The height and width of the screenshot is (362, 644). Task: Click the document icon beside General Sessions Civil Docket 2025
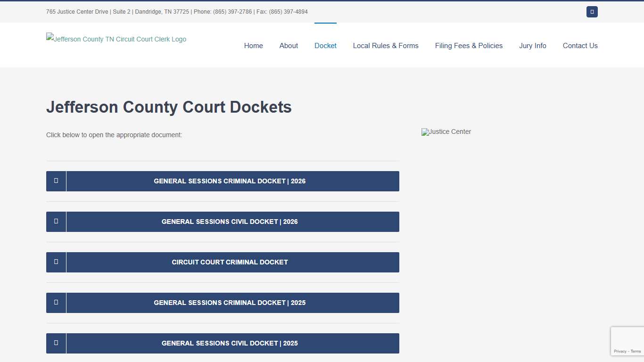[x=56, y=343]
